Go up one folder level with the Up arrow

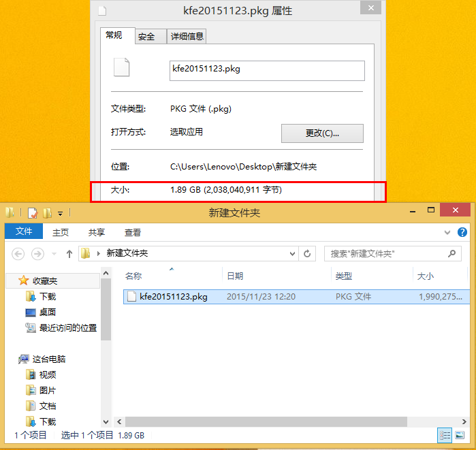point(69,254)
